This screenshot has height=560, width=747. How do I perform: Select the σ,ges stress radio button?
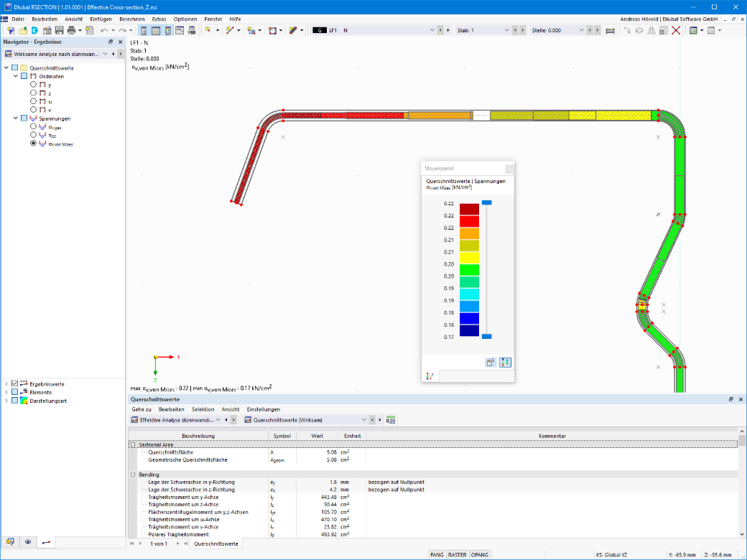click(x=33, y=126)
